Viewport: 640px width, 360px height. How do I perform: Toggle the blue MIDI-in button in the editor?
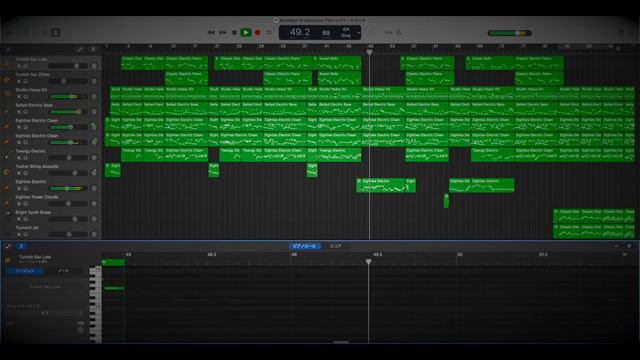click(22, 246)
